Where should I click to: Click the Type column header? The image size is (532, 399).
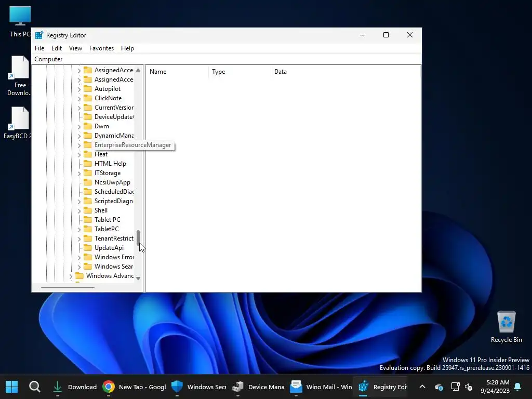point(240,72)
